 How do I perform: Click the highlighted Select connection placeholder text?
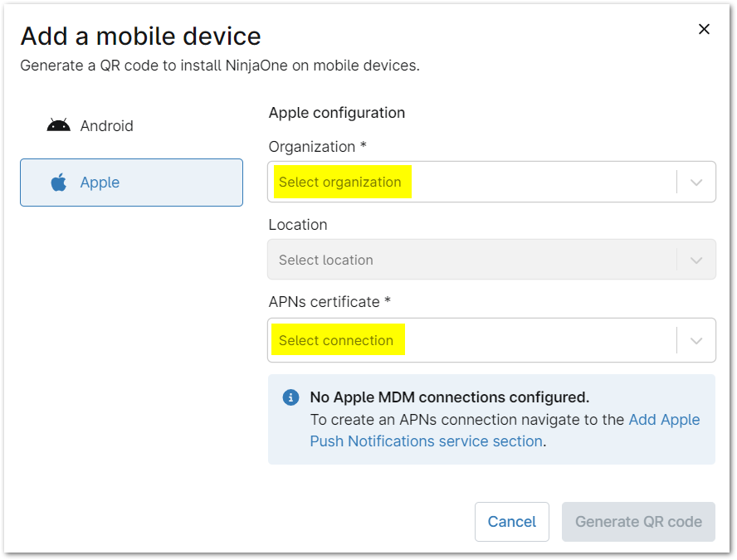pyautogui.click(x=337, y=339)
